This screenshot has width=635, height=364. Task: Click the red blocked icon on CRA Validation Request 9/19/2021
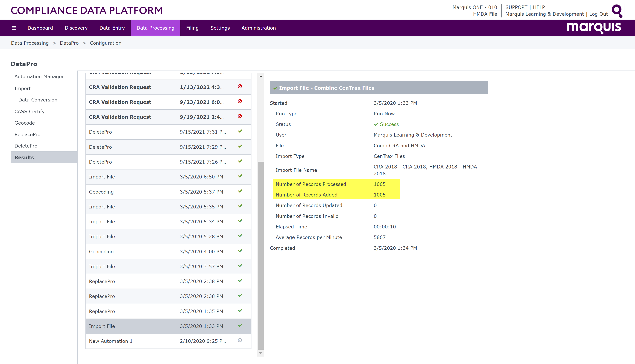pos(240,116)
